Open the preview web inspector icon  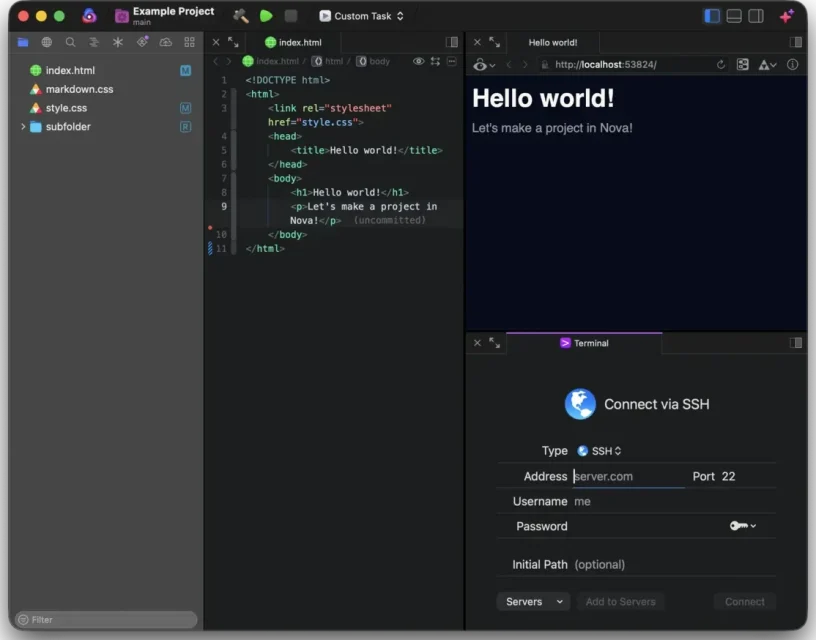click(743, 65)
